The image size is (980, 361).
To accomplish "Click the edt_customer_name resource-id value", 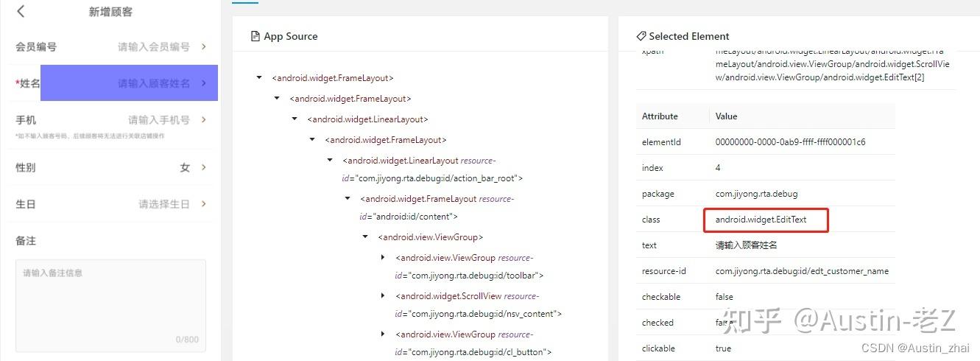I will 802,271.
